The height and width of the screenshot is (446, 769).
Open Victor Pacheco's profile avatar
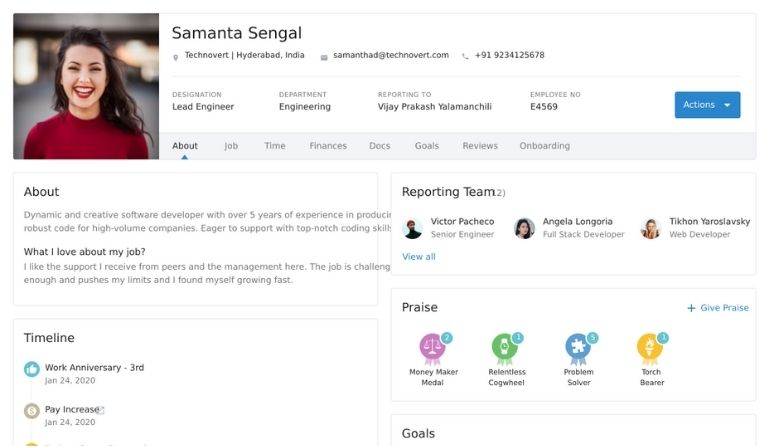[412, 228]
